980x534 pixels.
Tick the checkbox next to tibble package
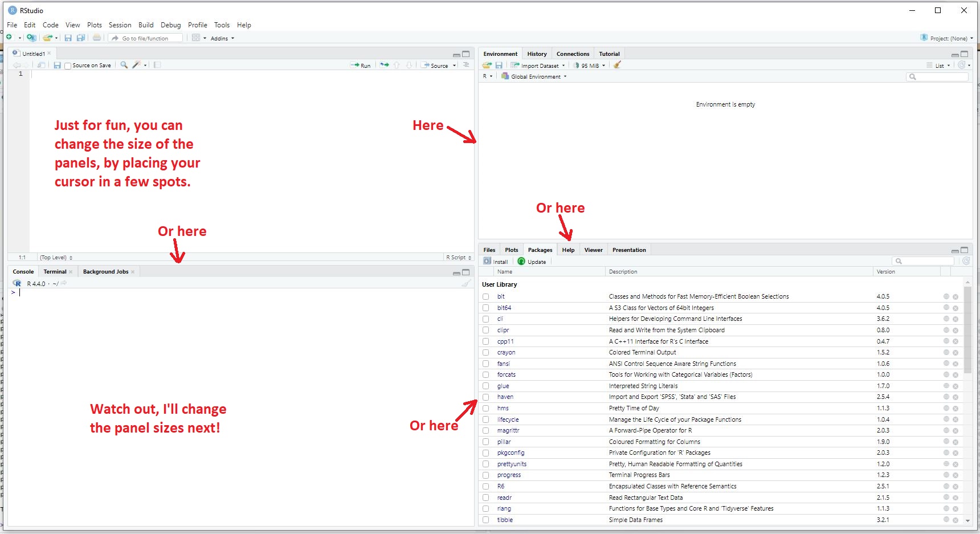point(485,520)
